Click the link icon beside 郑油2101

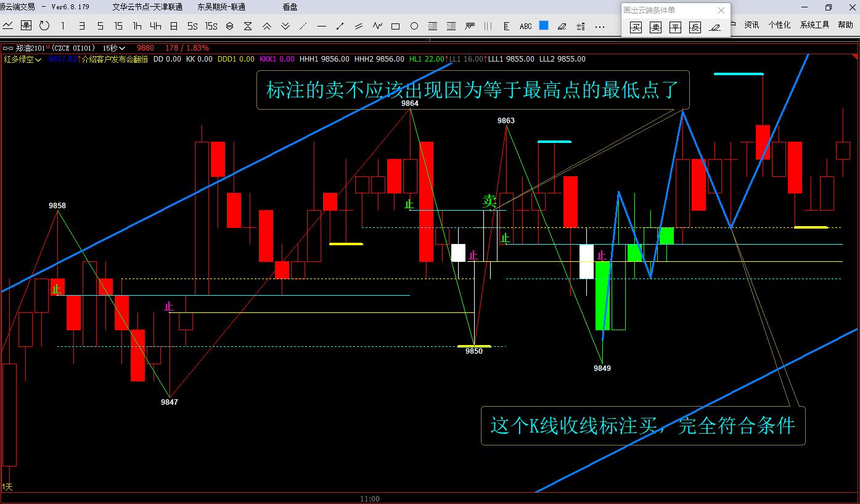[8, 48]
